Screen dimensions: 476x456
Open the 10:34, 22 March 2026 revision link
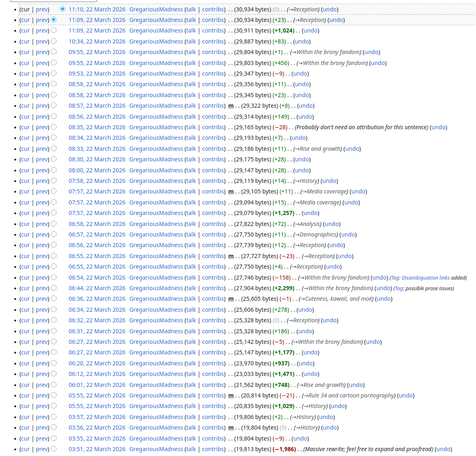tap(97, 41)
